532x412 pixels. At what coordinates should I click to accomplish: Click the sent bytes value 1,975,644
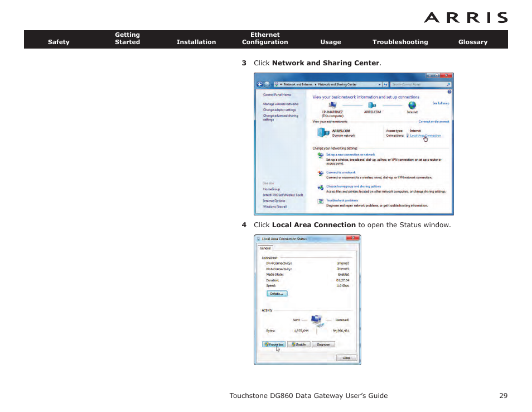click(301, 330)
